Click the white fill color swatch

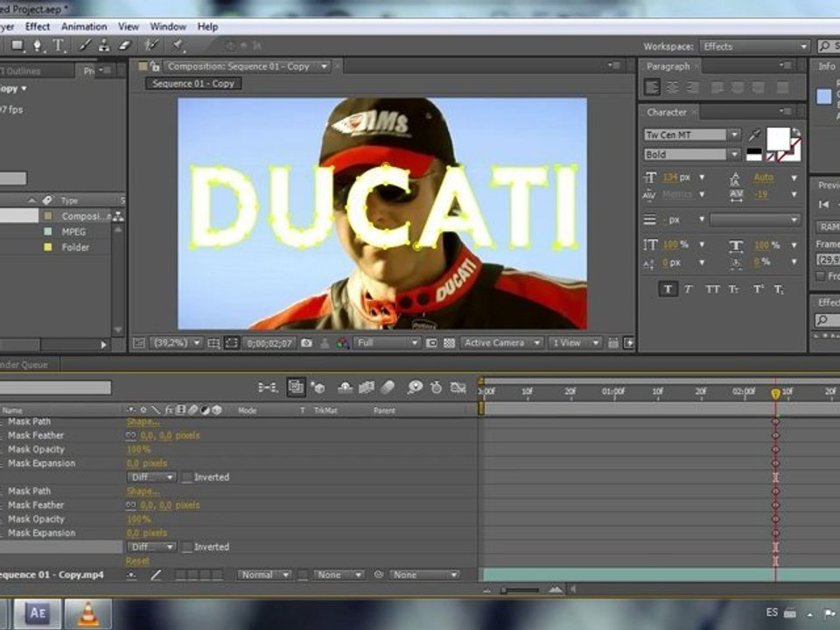778,139
